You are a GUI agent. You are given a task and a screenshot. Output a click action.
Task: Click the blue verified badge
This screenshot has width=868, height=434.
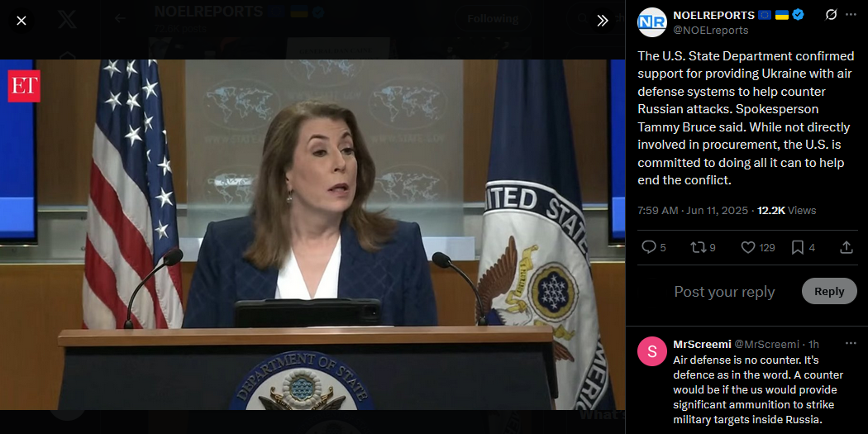(x=798, y=15)
